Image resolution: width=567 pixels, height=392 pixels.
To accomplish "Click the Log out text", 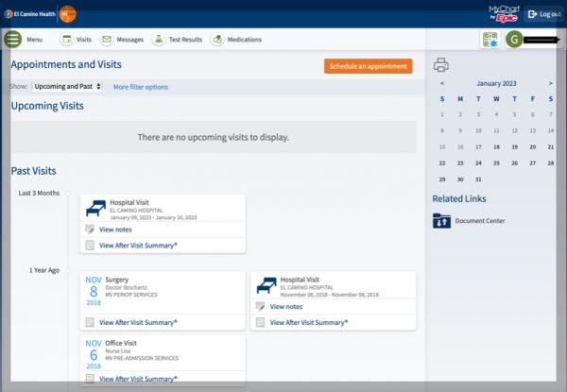I will coord(550,14).
